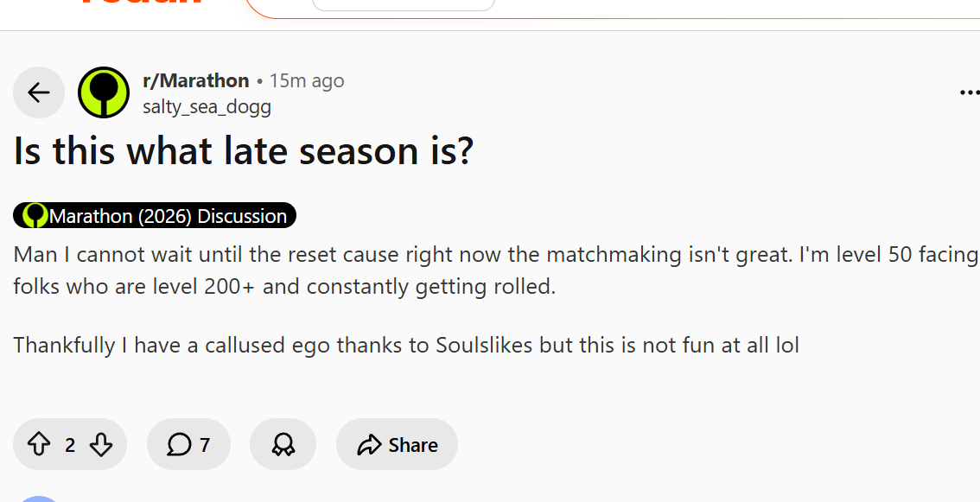Screen dimensions: 980x502
Task: Open the 7 comments on this post
Action: 188,444
